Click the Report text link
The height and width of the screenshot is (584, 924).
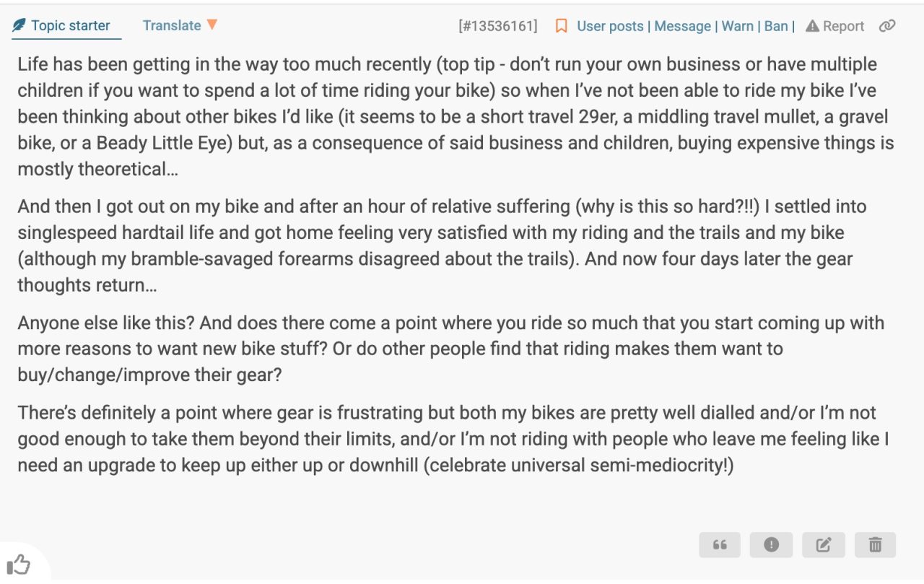click(x=843, y=26)
